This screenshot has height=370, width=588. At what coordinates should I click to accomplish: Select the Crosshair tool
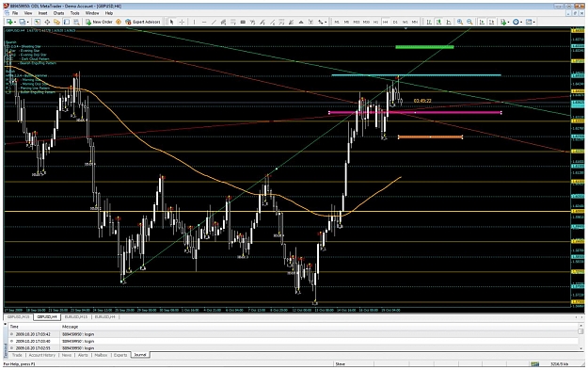click(182, 22)
